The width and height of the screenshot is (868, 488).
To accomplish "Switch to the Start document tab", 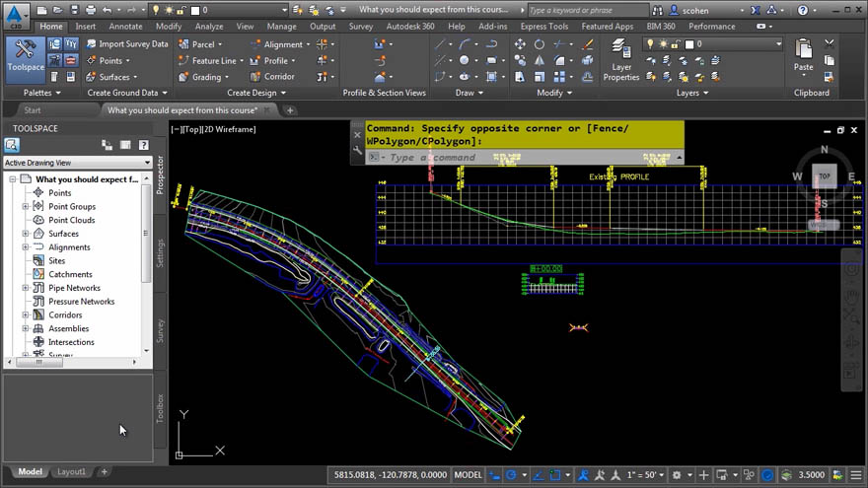I will click(33, 110).
